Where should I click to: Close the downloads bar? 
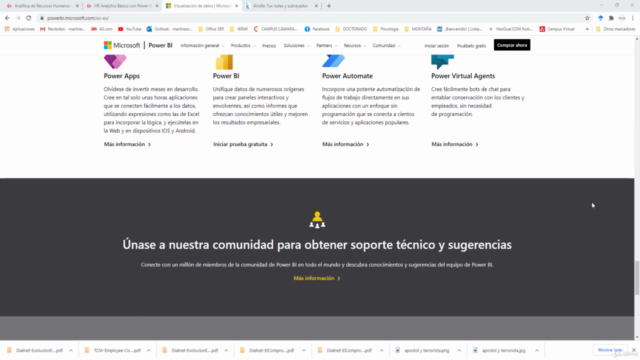[x=634, y=350]
